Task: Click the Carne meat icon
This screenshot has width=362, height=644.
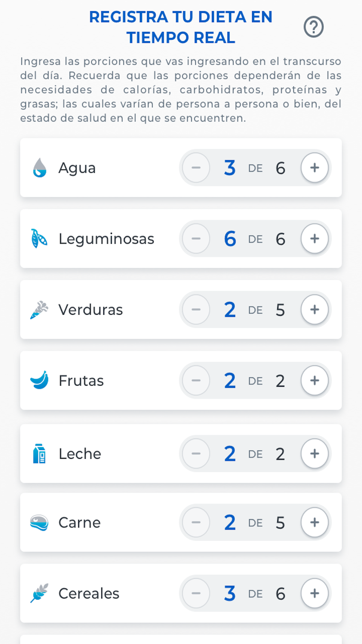Action: 39,523
